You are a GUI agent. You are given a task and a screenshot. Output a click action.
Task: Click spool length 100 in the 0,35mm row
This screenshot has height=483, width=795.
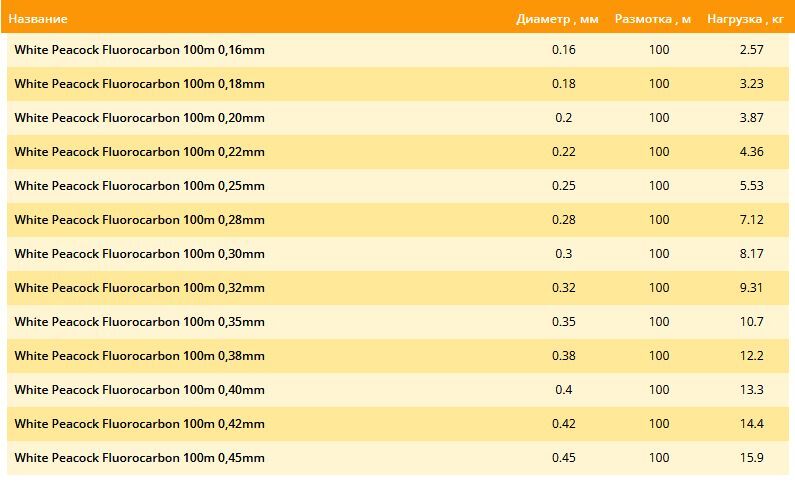tap(659, 321)
